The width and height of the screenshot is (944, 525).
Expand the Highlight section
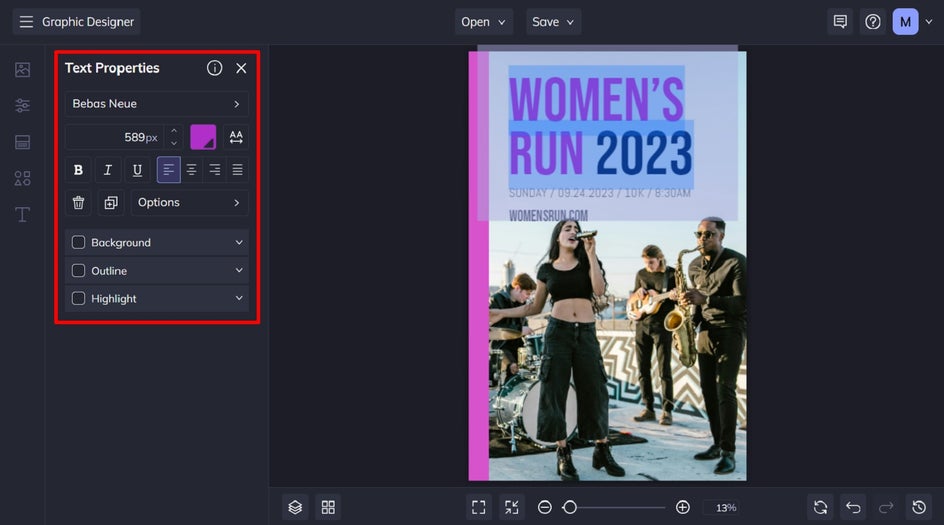click(239, 298)
